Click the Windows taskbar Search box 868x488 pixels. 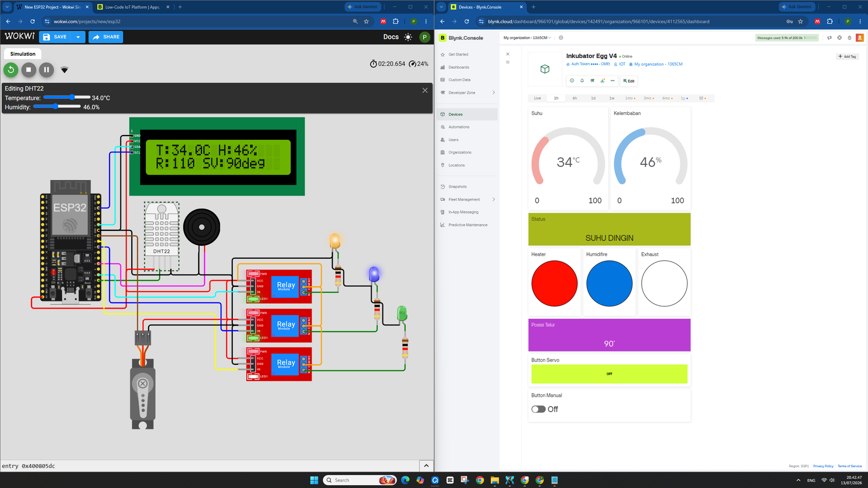tap(360, 480)
